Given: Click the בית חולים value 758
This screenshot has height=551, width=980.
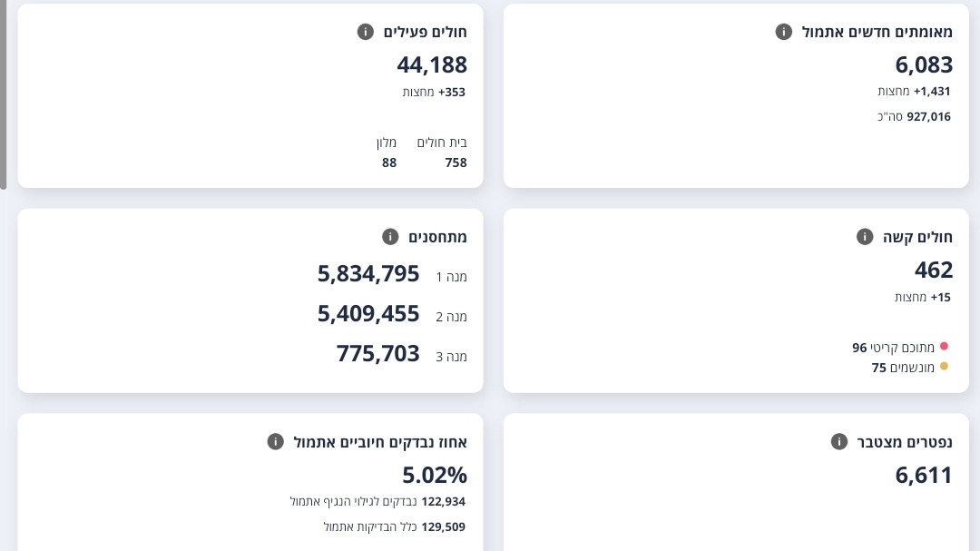Looking at the screenshot, I should pyautogui.click(x=456, y=162).
